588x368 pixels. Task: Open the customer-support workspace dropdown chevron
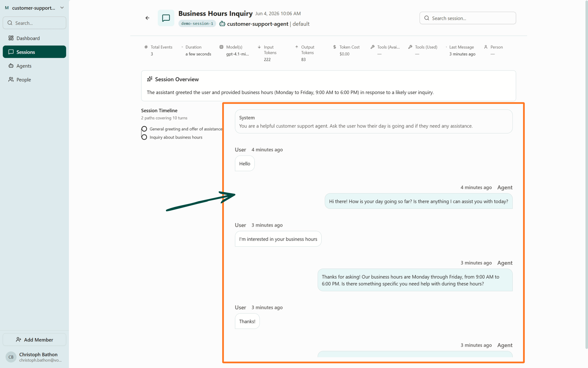pyautogui.click(x=62, y=8)
